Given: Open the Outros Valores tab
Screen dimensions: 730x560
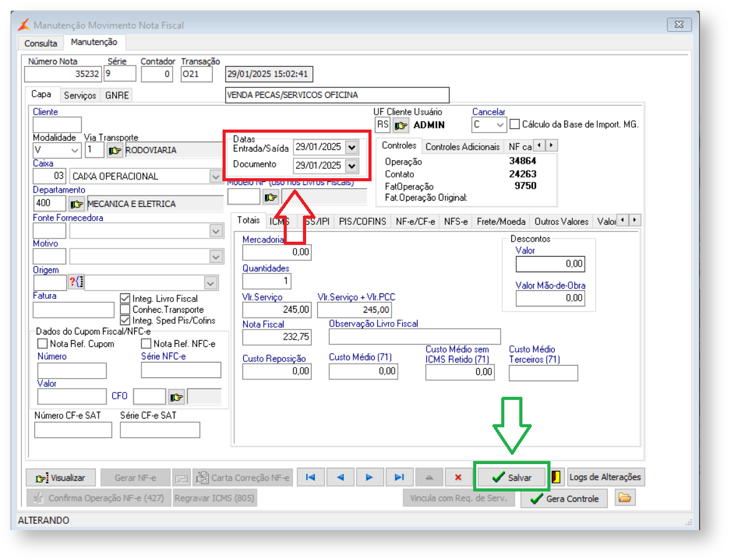Looking at the screenshot, I should click(x=562, y=222).
